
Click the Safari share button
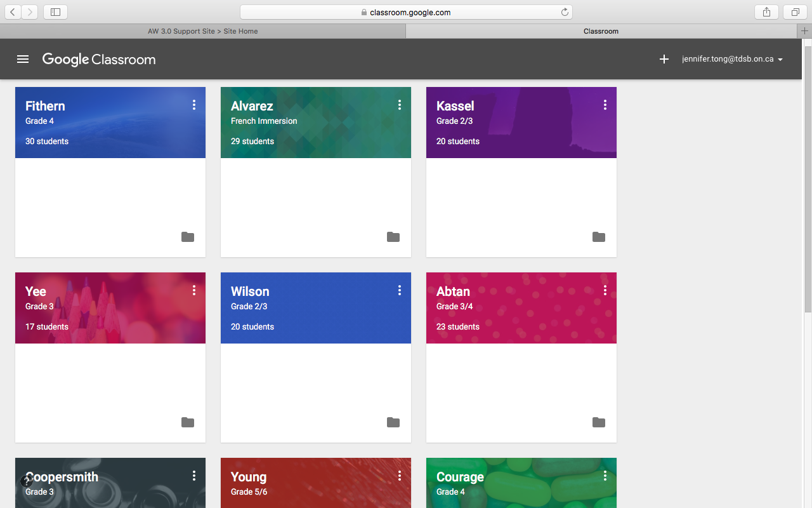(766, 11)
